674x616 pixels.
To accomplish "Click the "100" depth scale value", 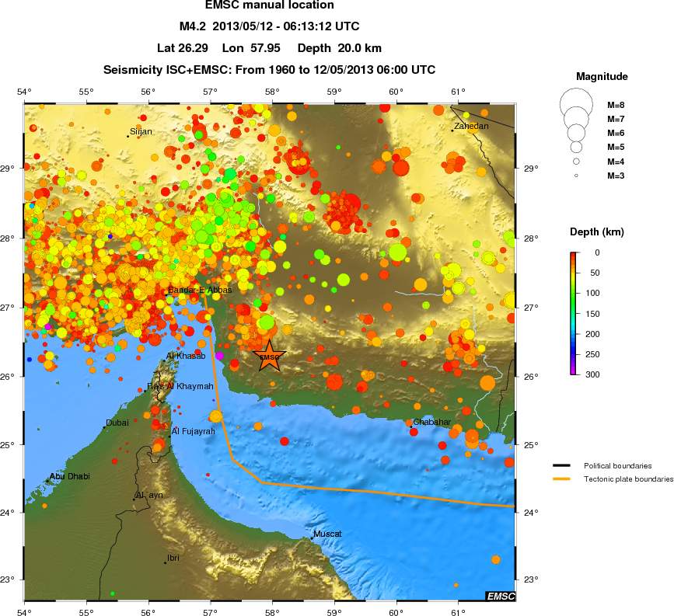I will coord(592,293).
